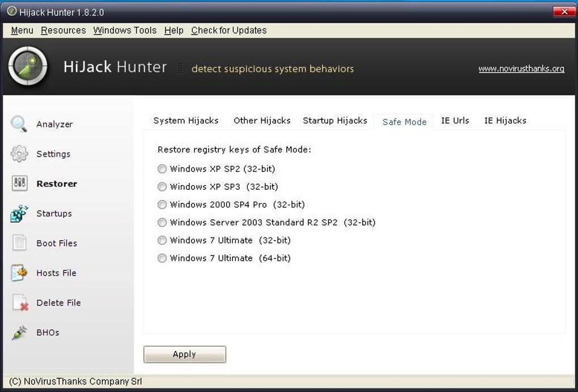578x392 pixels.
Task: Open the Analyzer section label
Action: [54, 124]
